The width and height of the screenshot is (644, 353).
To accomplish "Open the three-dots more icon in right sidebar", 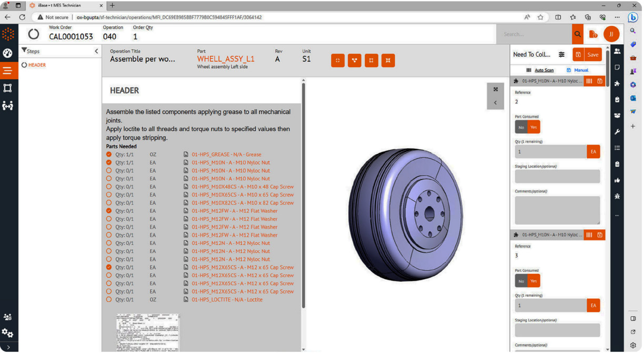I will [x=617, y=215].
